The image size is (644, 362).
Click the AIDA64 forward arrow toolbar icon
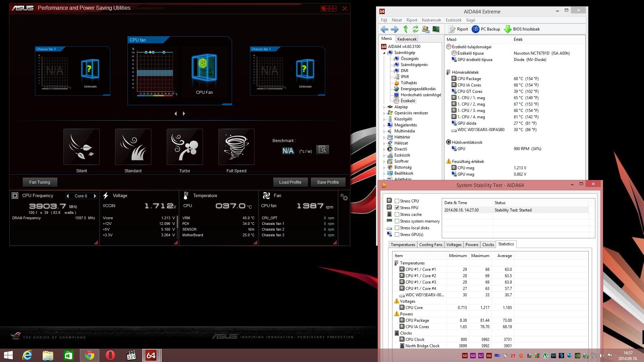click(x=395, y=29)
